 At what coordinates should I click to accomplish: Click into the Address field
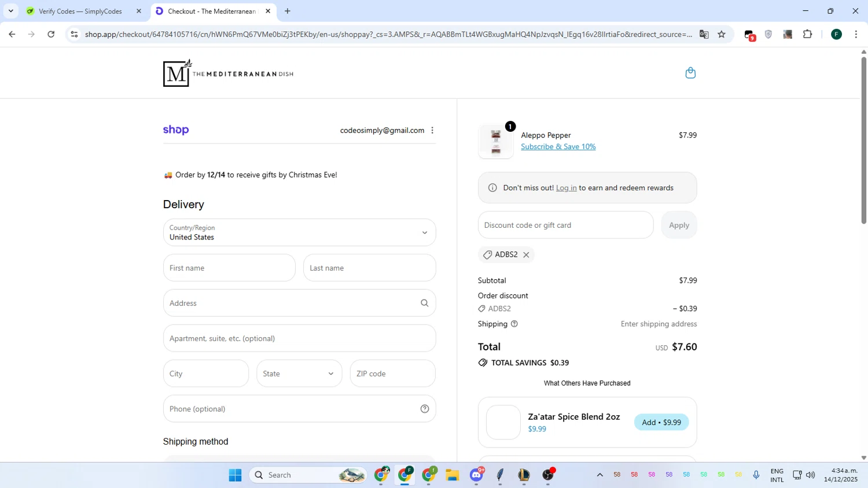pyautogui.click(x=299, y=303)
